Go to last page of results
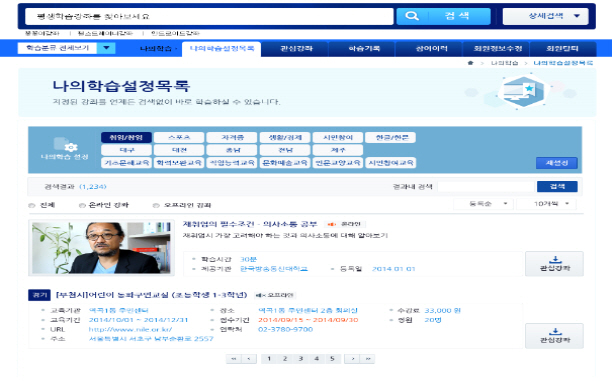The height and width of the screenshot is (381, 612). [368, 359]
